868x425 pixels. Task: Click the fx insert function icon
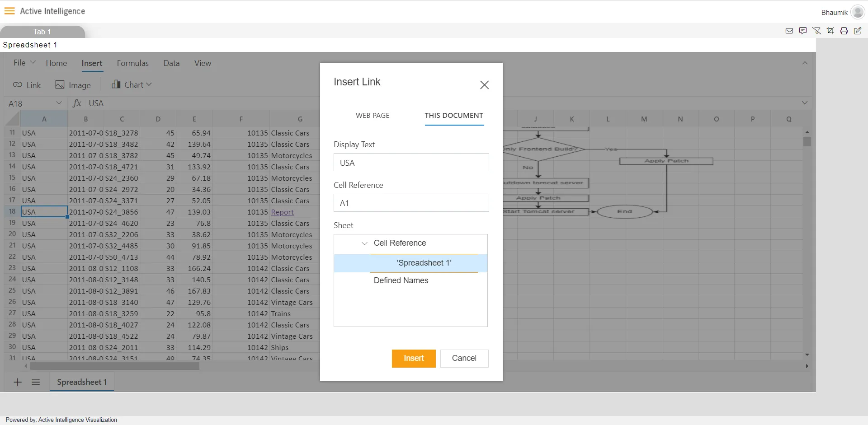pos(77,103)
